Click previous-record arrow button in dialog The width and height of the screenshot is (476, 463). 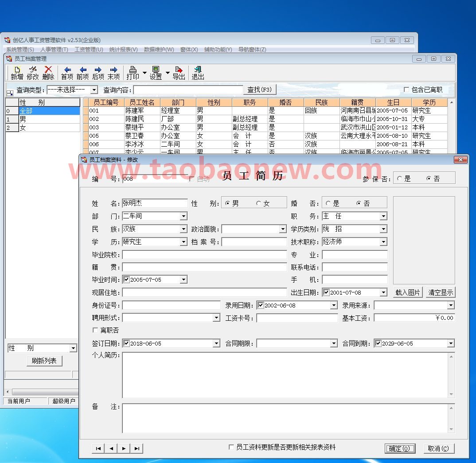click(x=111, y=448)
